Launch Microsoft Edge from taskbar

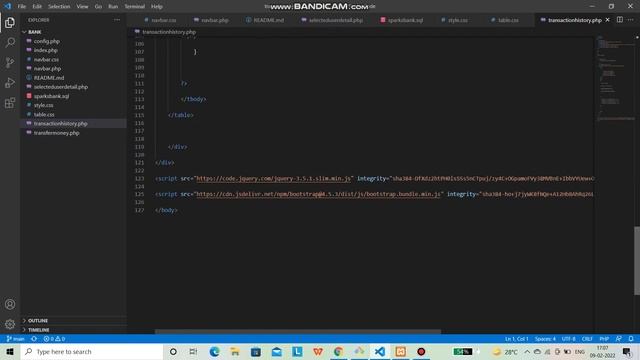[214, 351]
